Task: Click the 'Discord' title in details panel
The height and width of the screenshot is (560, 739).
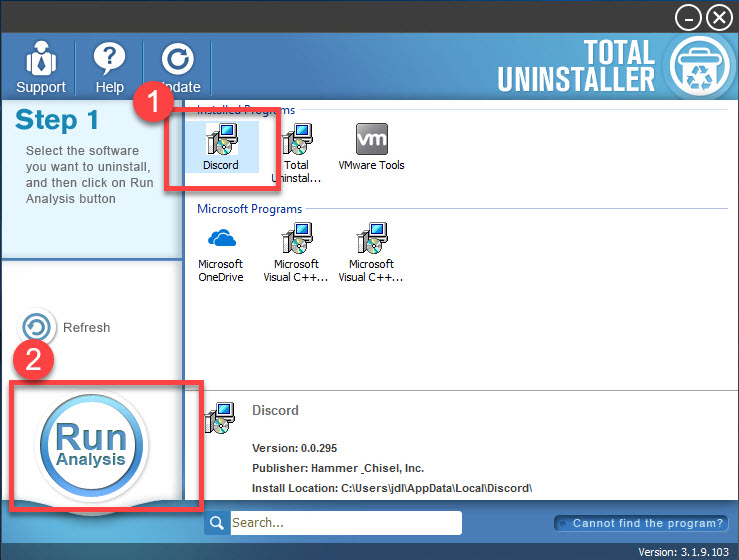Action: click(x=275, y=410)
